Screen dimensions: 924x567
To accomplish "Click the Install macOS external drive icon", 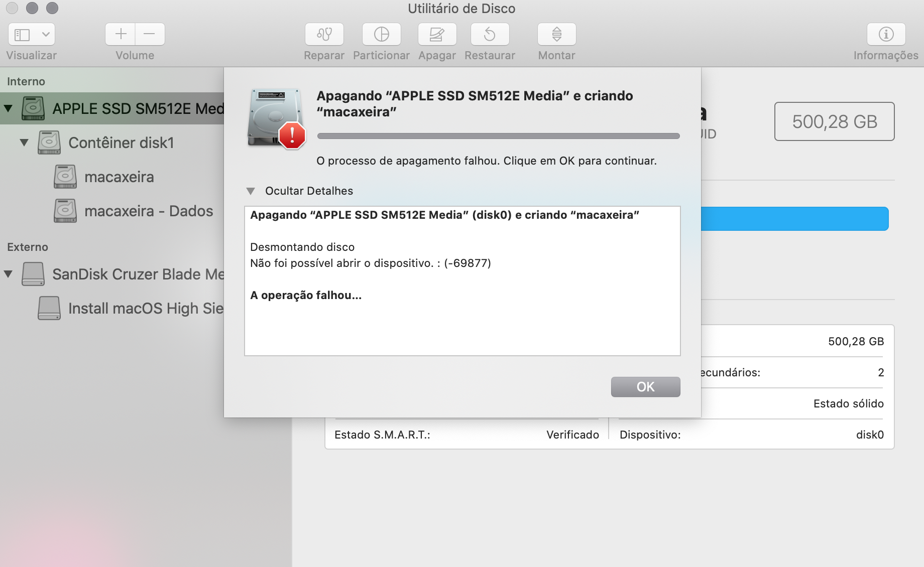I will pos(49,308).
